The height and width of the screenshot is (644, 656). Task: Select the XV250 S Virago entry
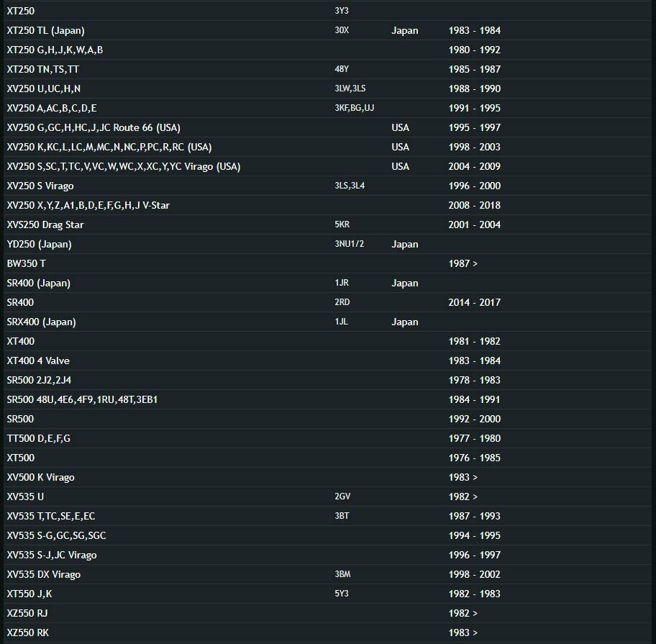(40, 186)
